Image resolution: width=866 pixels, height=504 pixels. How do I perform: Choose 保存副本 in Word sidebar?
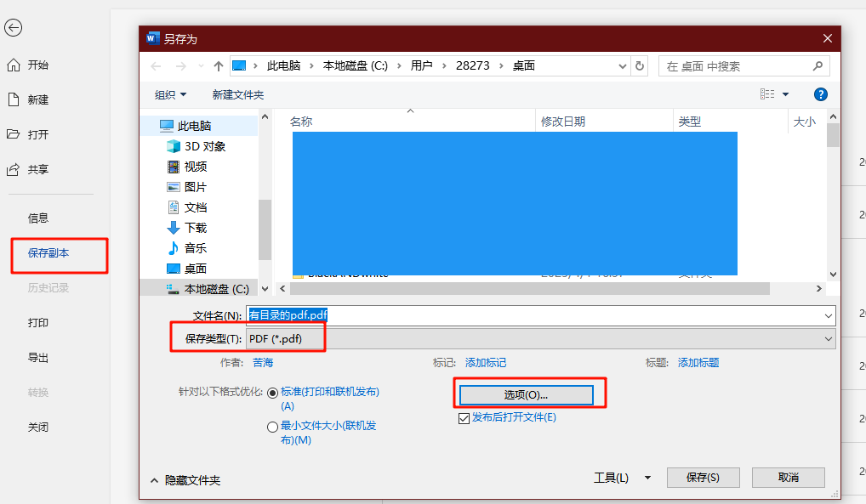click(48, 253)
